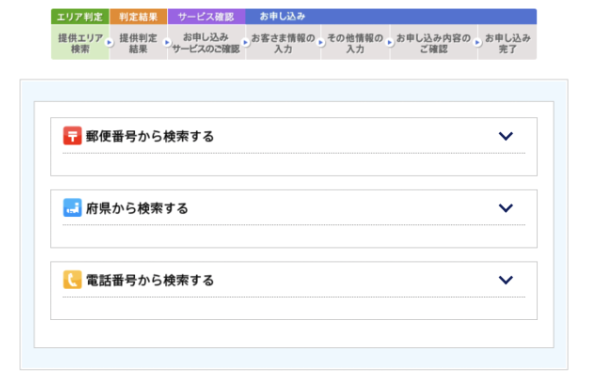Expand the 郵便番号から検索する chevron
The width and height of the screenshot is (589, 379).
coord(506,136)
